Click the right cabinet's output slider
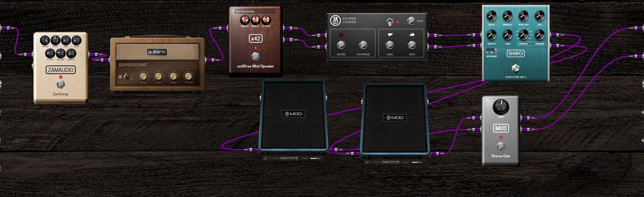 coord(417,162)
